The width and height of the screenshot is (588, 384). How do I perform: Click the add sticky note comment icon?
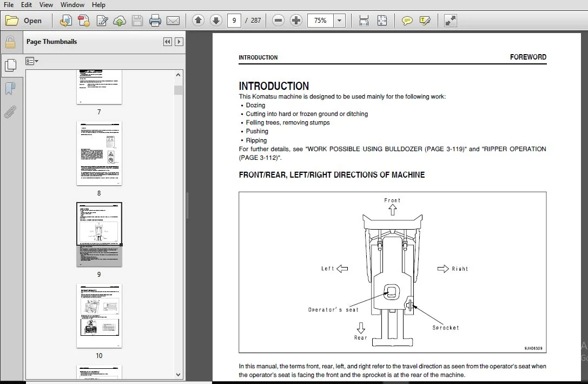pos(407,21)
